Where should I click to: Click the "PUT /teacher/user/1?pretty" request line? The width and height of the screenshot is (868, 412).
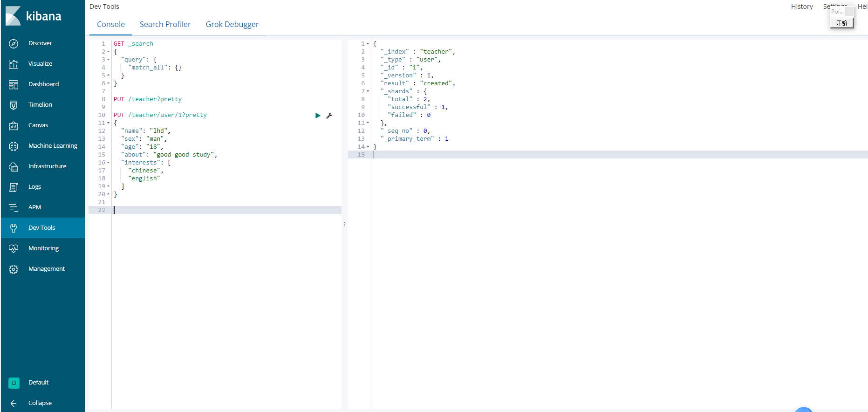coord(160,115)
